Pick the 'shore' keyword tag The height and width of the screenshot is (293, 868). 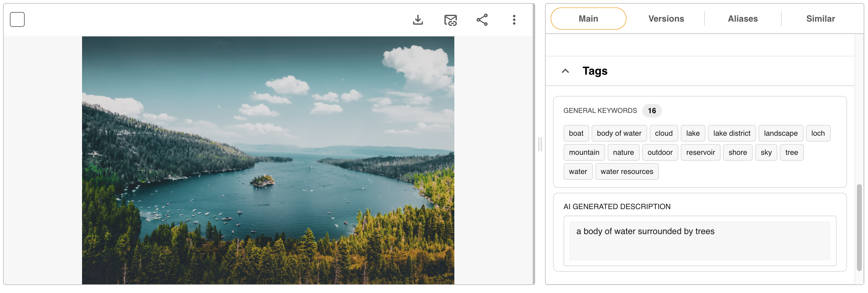738,153
